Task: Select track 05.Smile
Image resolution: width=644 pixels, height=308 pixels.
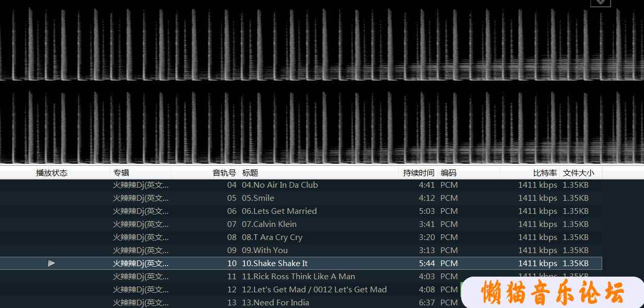Action: (258, 198)
